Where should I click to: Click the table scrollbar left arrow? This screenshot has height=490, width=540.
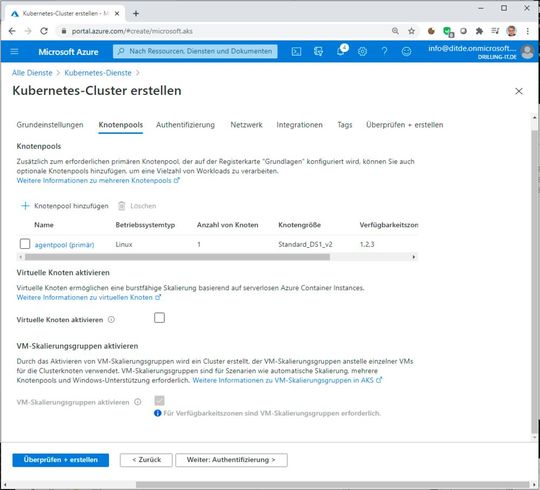click(20, 257)
